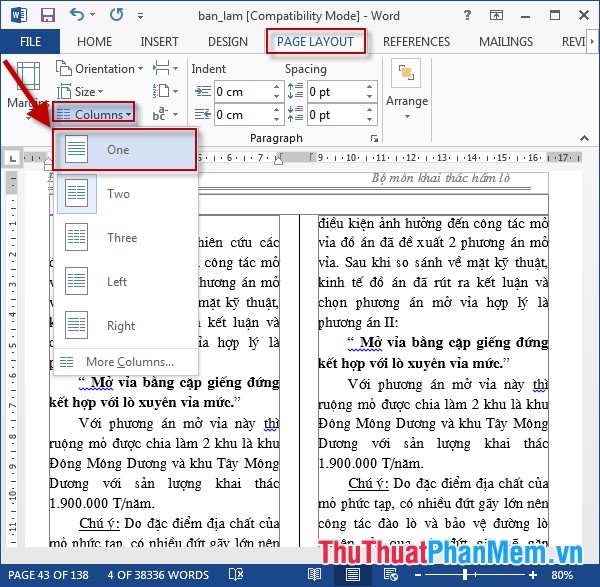Click the page number status PAGE 43 OF 138
The height and width of the screenshot is (587, 600).
pos(48,575)
